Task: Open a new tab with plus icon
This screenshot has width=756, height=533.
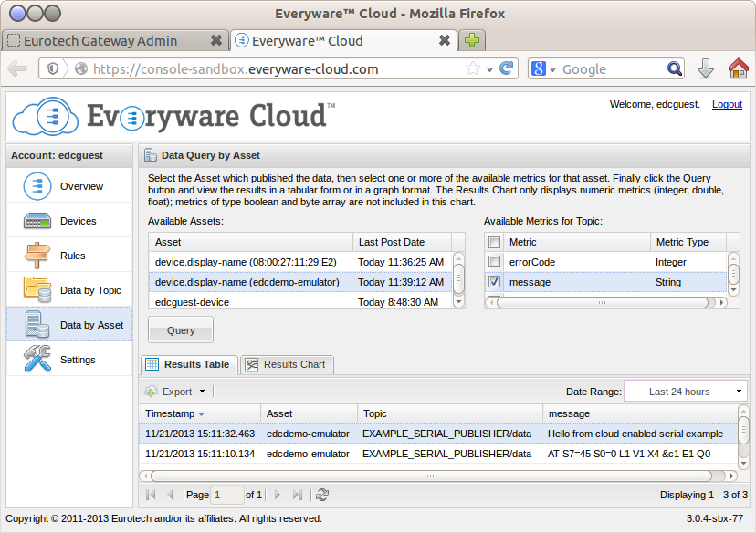Action: click(x=471, y=40)
